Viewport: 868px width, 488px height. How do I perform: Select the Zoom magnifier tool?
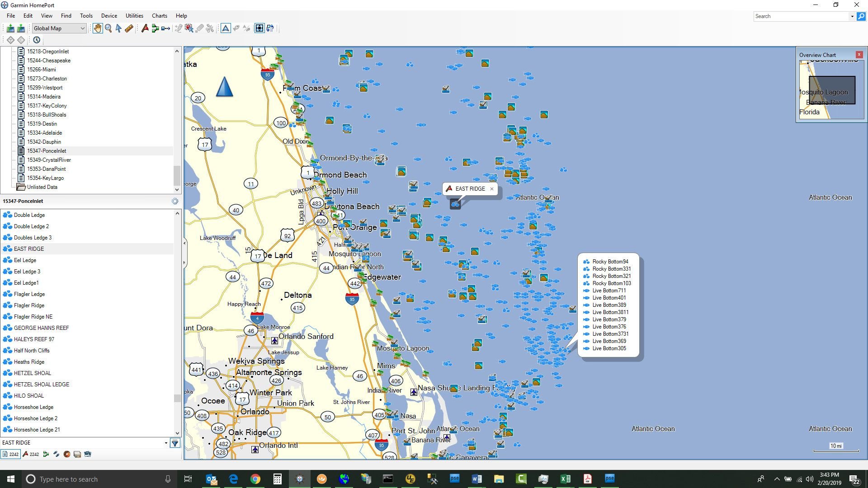tap(108, 28)
